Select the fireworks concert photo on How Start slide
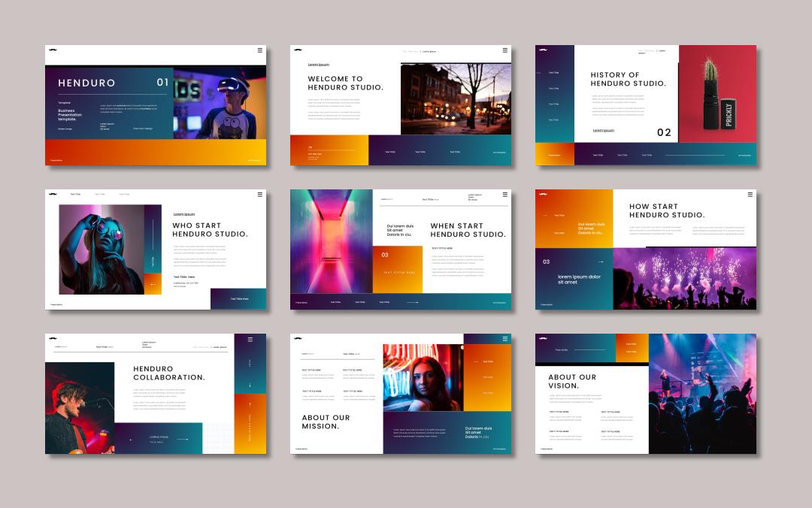Screen dimensions: 812x508 point(684,278)
